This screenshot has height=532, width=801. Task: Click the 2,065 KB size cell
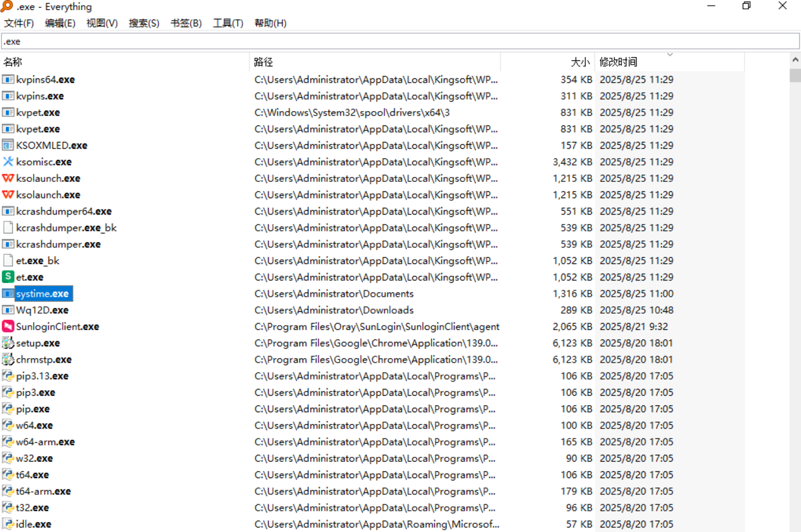pos(573,326)
